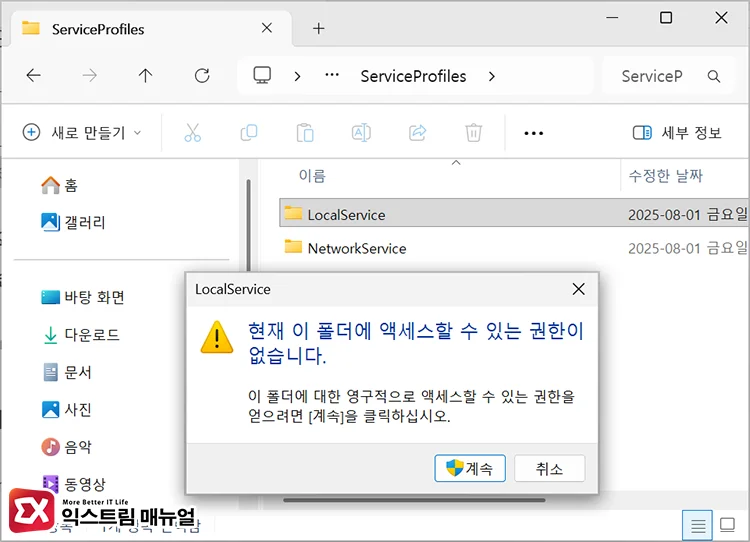Open the toolbar see-more ellipsis menu
Viewport: 750px width, 542px height.
click(533, 133)
